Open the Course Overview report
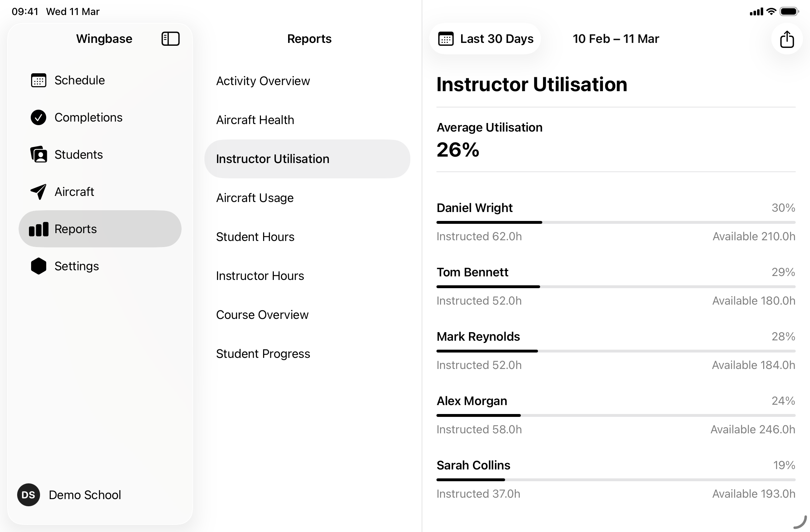This screenshot has height=532, width=810. (x=307, y=315)
